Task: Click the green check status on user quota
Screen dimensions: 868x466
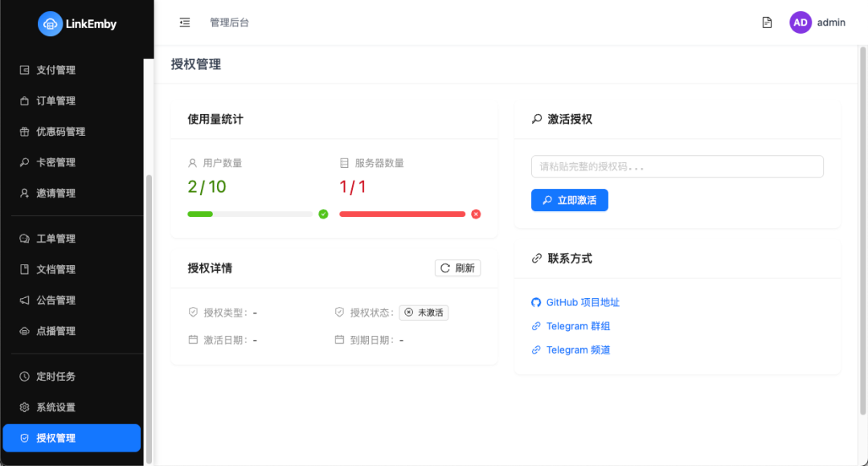Action: click(323, 214)
